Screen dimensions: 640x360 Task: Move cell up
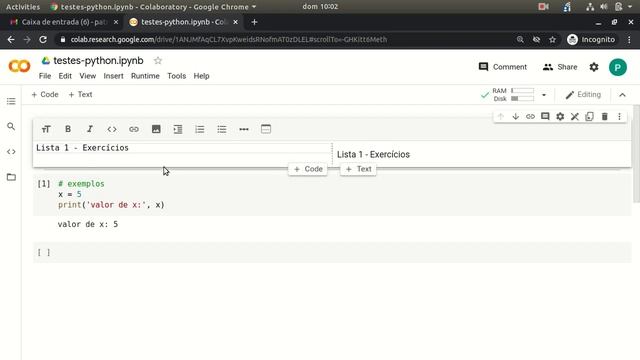coord(501,116)
